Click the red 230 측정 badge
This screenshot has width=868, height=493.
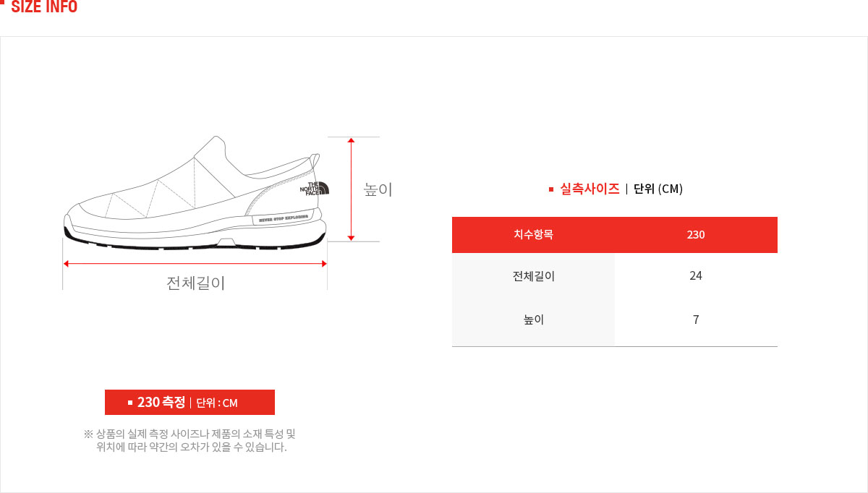coord(190,402)
